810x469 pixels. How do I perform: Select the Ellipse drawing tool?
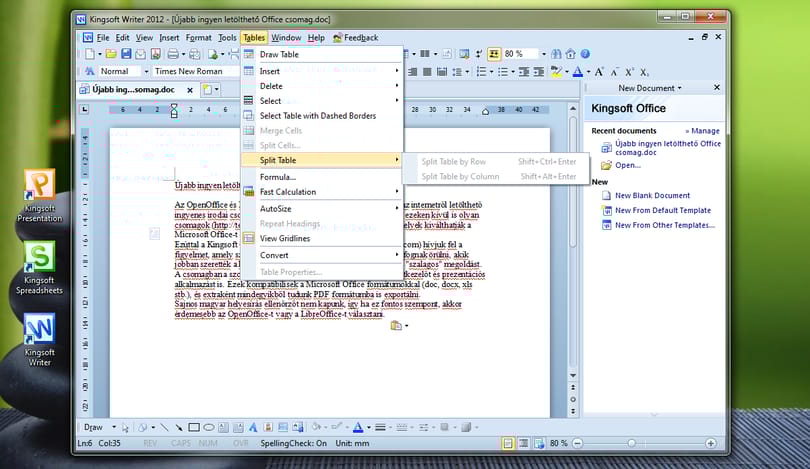(209, 427)
